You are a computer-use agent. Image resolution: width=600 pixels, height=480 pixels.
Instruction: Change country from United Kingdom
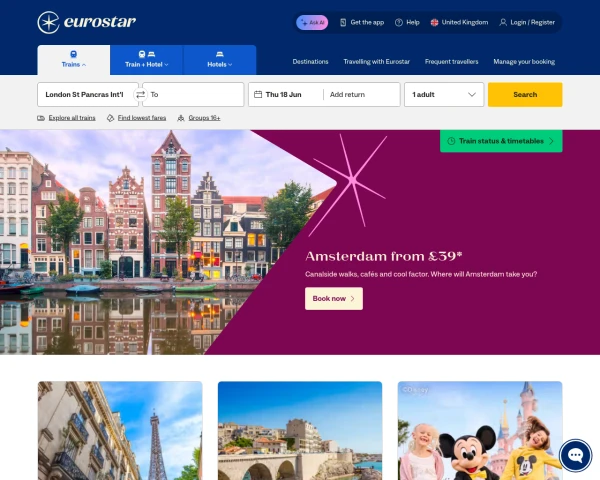[x=459, y=23]
